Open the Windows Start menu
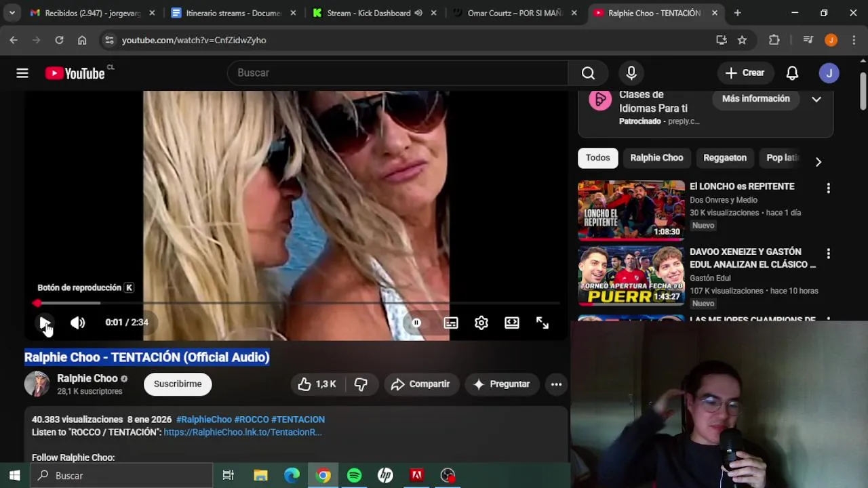This screenshot has width=868, height=488. click(x=14, y=475)
